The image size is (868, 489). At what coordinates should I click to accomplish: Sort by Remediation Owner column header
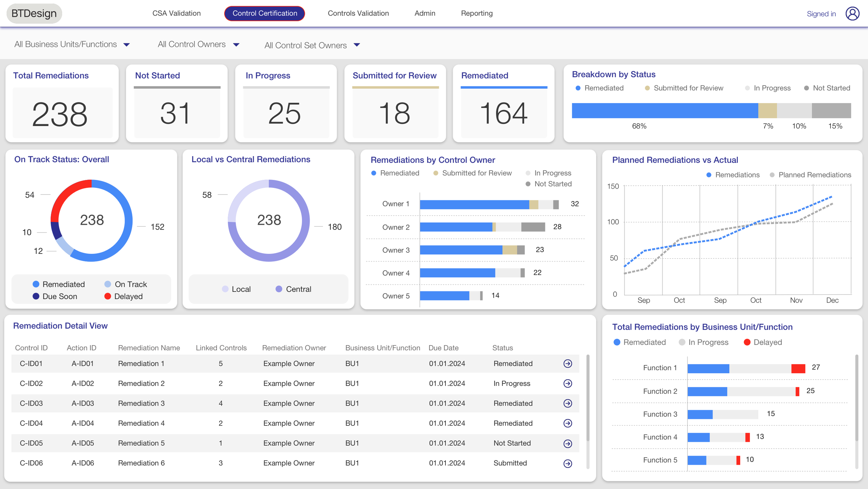tap(294, 348)
